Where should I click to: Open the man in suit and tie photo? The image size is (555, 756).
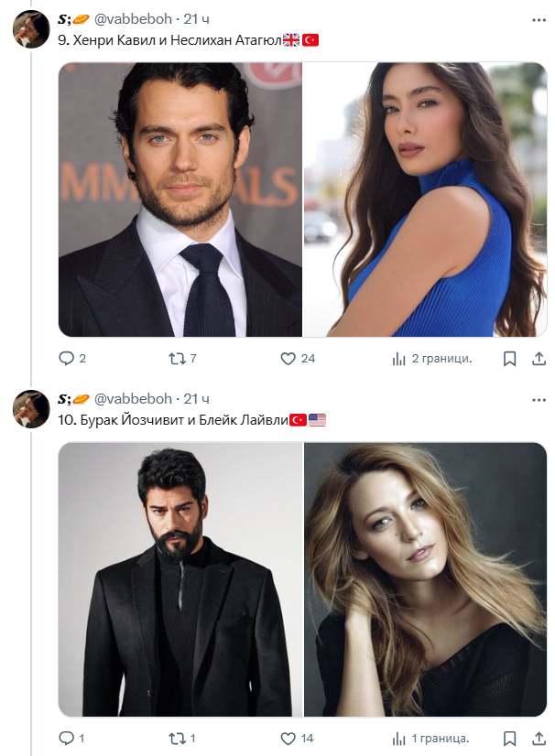pyautogui.click(x=180, y=200)
